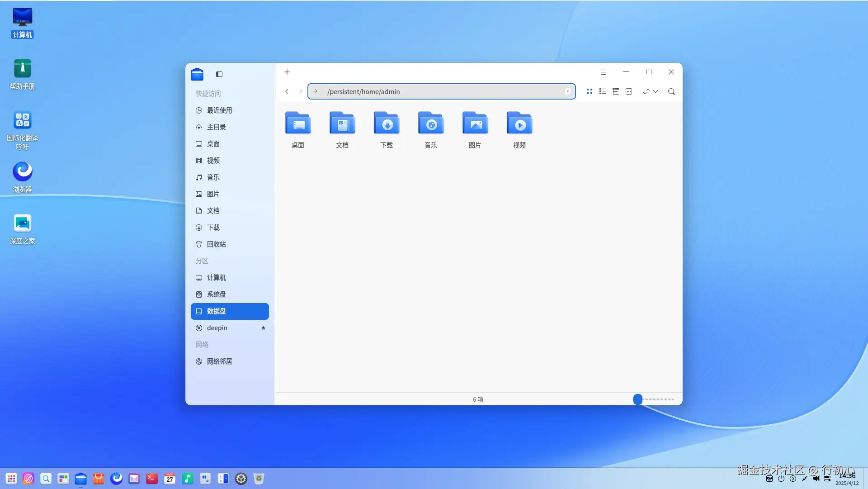Open 网络邻居 in sidebar
This screenshot has width=868, height=489.
click(230, 361)
